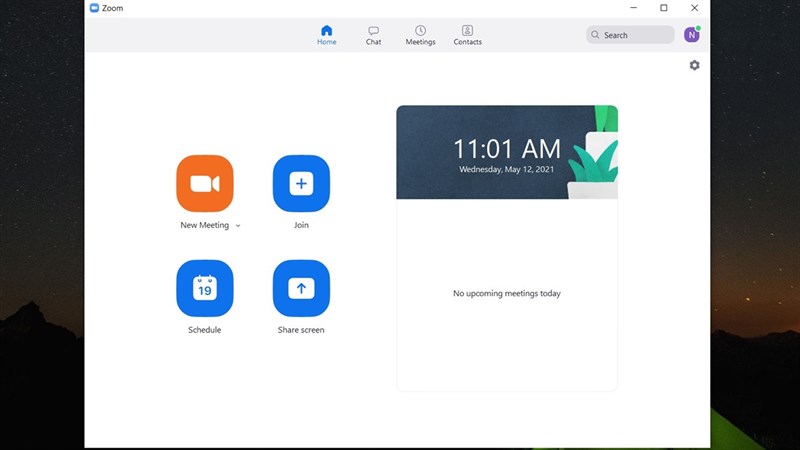Image resolution: width=800 pixels, height=450 pixels.
Task: Click the blue Join plus icon
Action: pos(301,184)
